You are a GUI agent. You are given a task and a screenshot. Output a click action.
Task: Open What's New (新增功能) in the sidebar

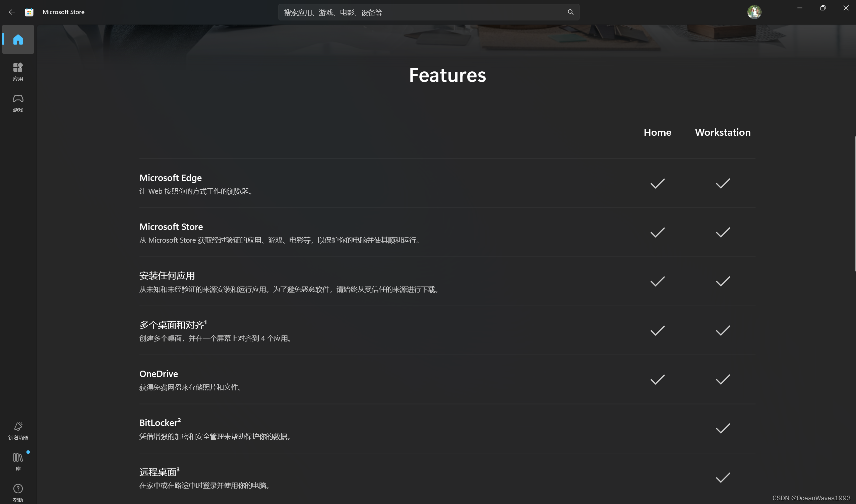18,431
